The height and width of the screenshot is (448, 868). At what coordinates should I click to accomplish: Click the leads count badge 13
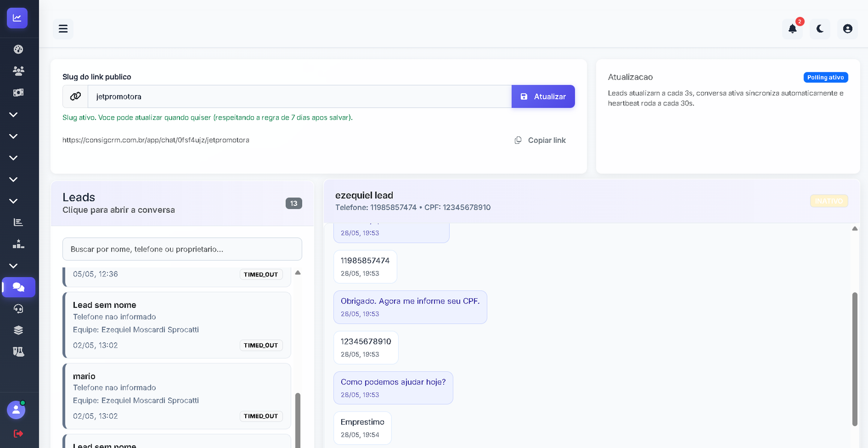(x=293, y=203)
